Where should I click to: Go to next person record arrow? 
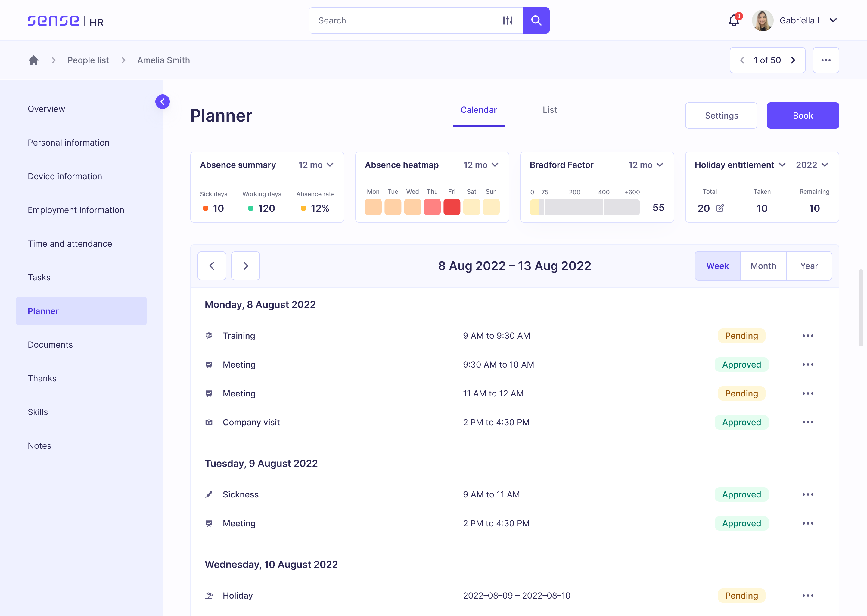coord(793,60)
